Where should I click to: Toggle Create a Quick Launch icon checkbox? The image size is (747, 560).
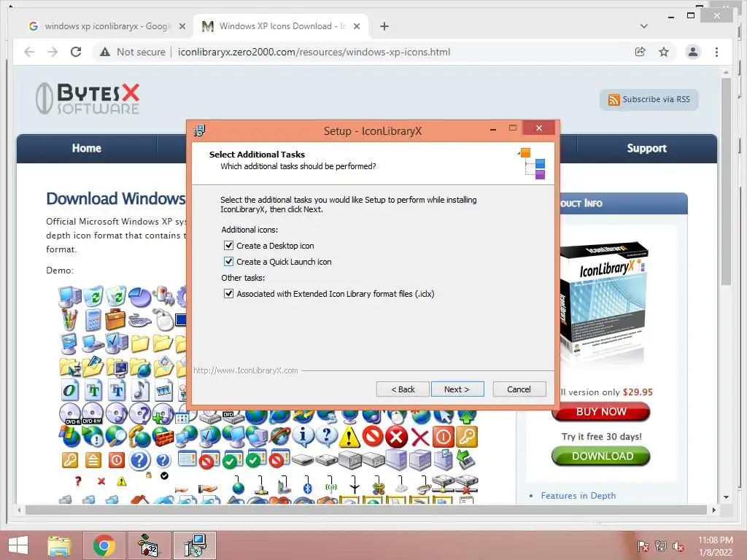[228, 262]
